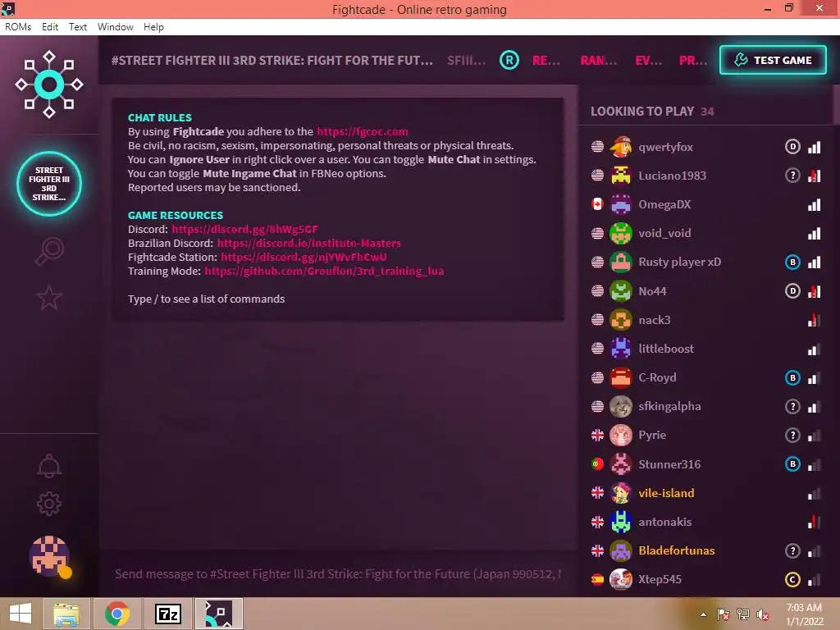Open the Windows Start button

21,614
